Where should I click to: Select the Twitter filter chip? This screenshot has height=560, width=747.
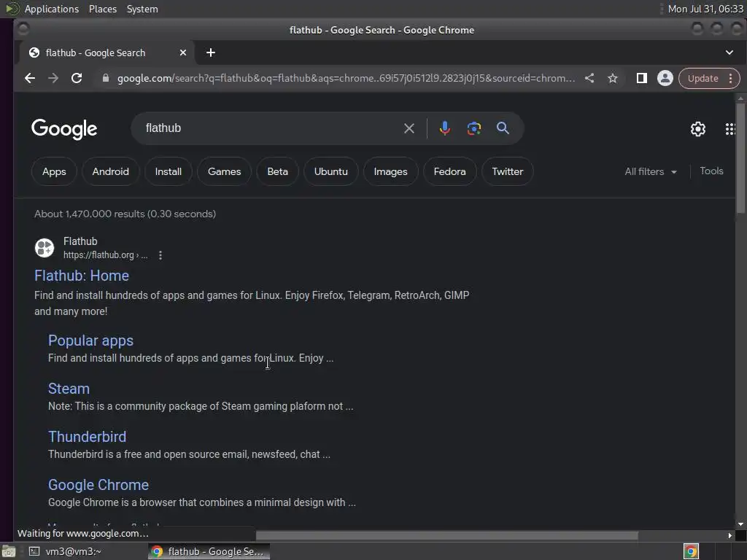click(x=508, y=171)
